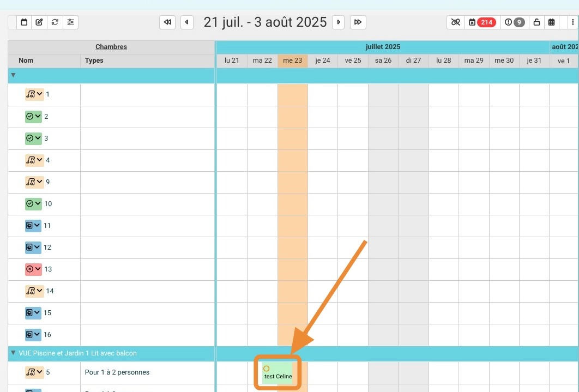Open room 10 green status dropdown
Viewport: 579px width, 392px height.
pyautogui.click(x=33, y=204)
